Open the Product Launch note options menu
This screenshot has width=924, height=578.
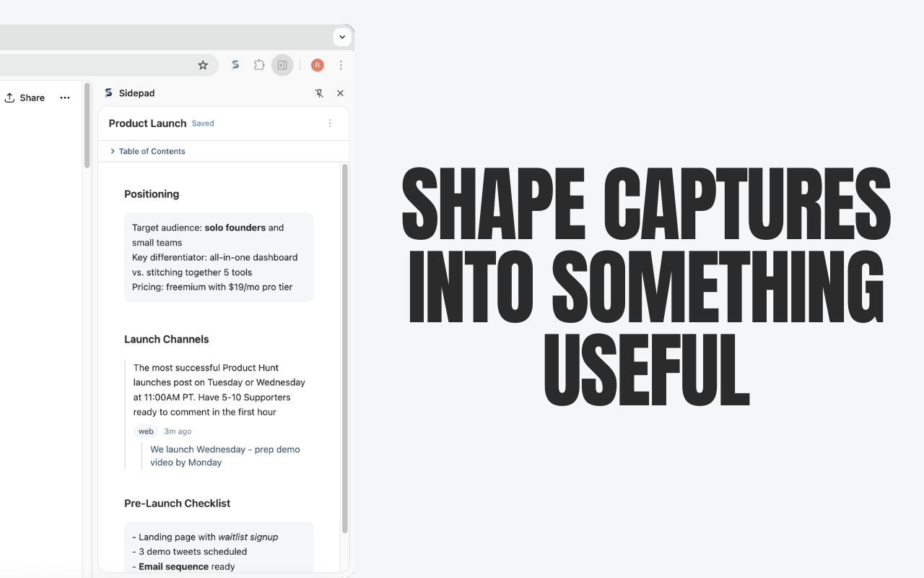[331, 123]
